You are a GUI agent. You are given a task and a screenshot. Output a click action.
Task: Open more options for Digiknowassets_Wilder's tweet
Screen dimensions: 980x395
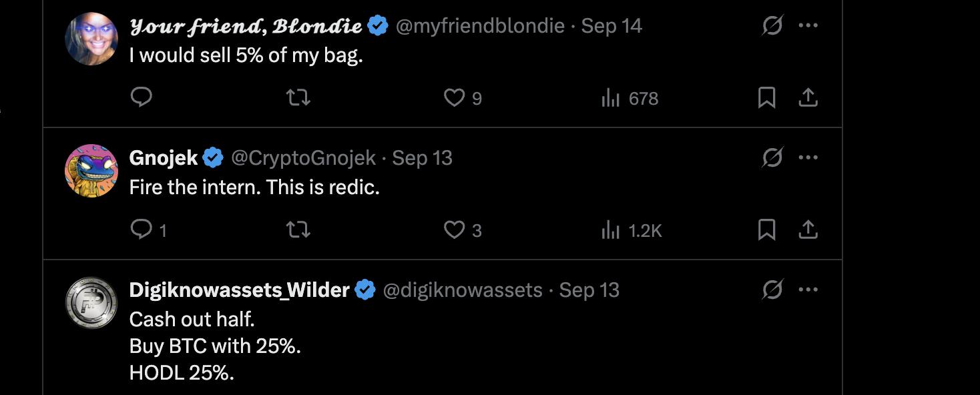tap(808, 290)
